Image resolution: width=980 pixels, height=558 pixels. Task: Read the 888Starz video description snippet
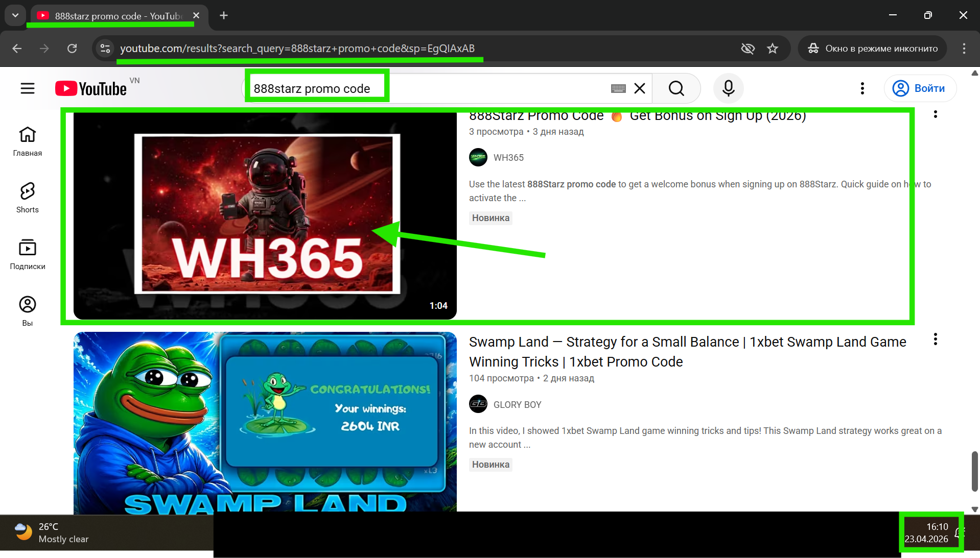tap(700, 191)
